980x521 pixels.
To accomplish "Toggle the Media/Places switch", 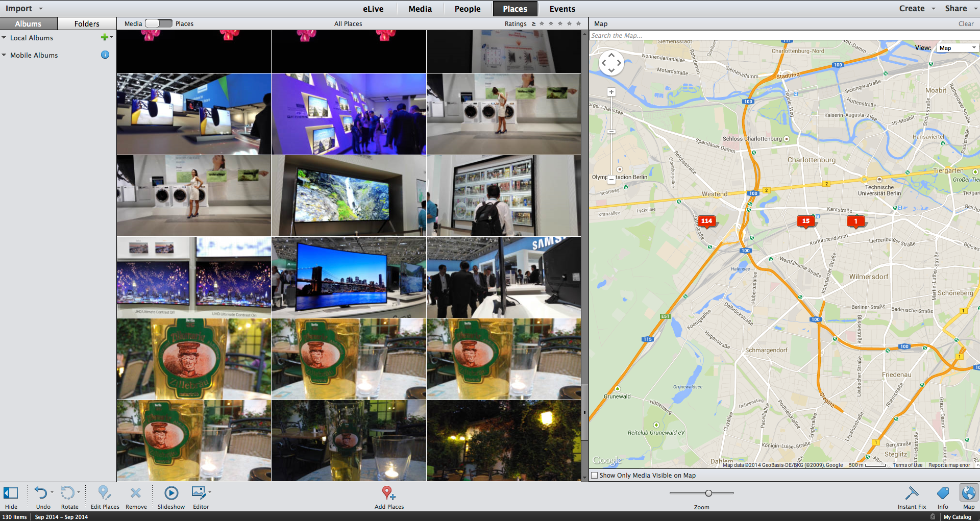I will [x=159, y=23].
